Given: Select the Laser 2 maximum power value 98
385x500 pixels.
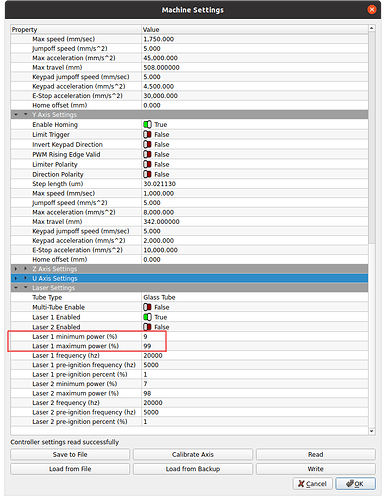Looking at the screenshot, I should pos(147,393).
